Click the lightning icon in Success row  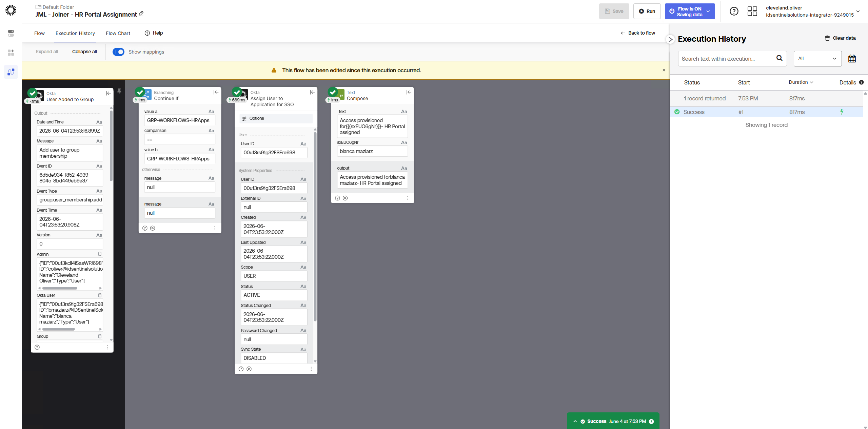tap(842, 112)
